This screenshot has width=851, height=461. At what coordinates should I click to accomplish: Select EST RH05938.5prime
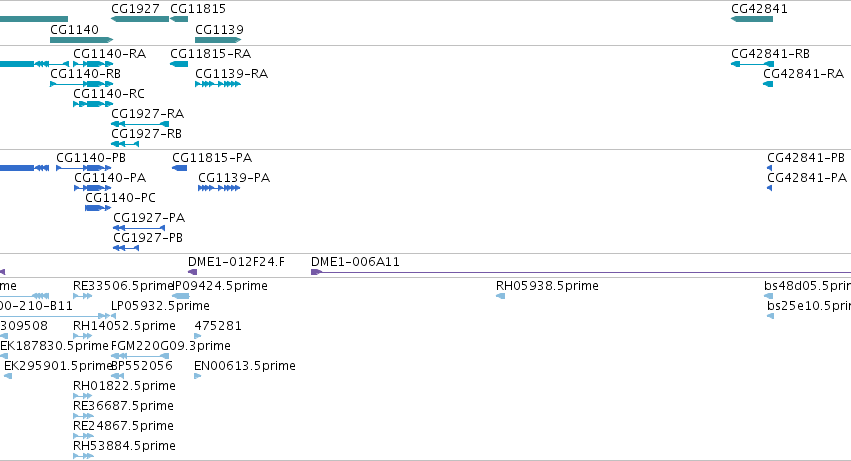coord(547,286)
